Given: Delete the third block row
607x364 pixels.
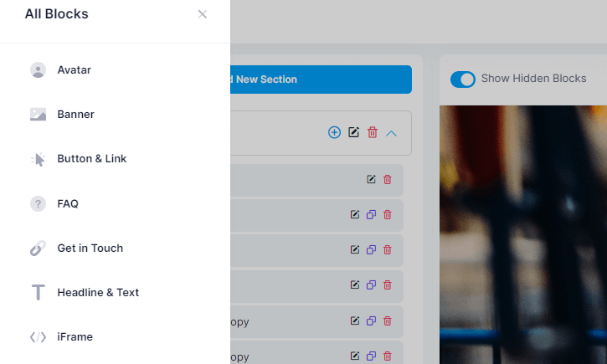Looking at the screenshot, I should (388, 250).
